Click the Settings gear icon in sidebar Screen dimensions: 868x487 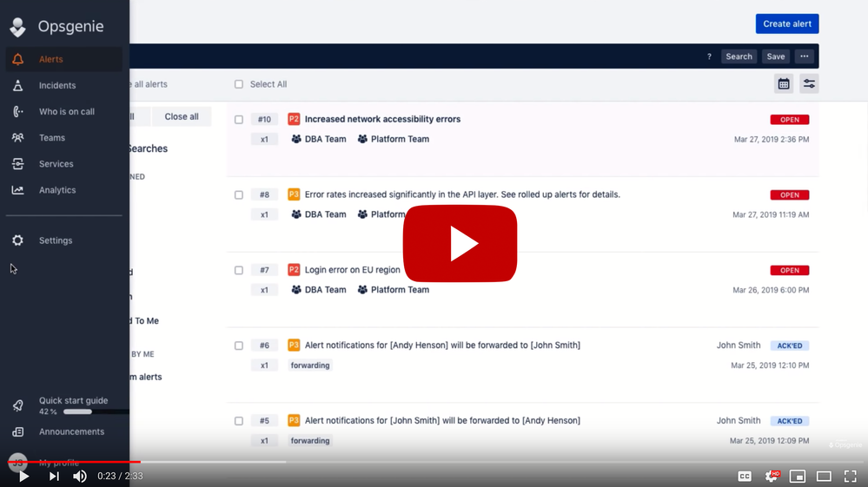[17, 240]
